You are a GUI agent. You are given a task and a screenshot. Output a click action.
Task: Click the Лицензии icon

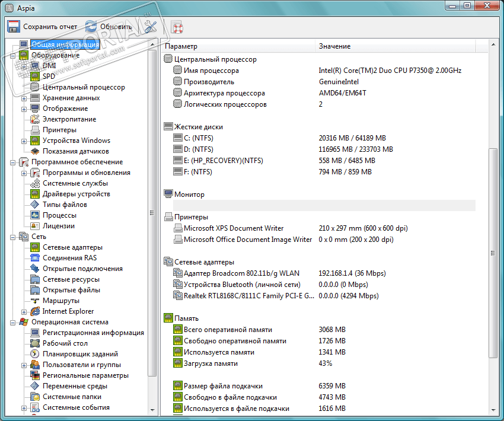pos(35,226)
